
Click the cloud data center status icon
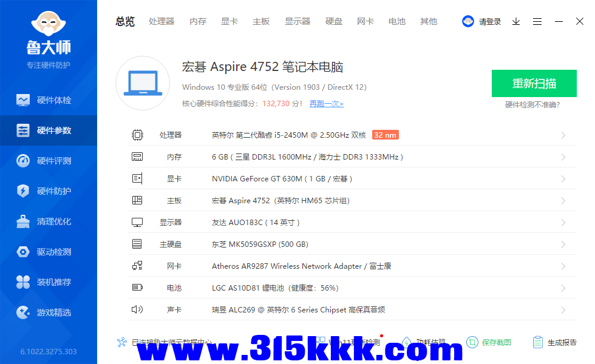click(x=122, y=342)
